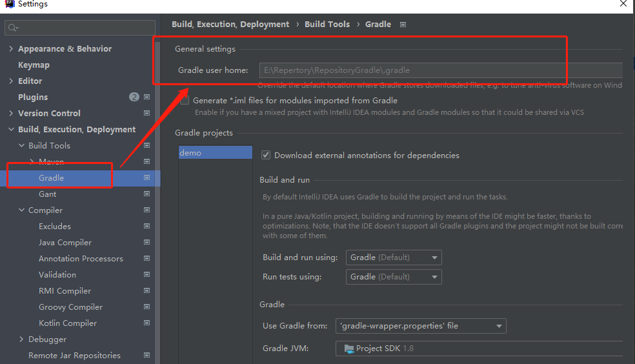Open Java Compiler settings
This screenshot has width=635, height=364.
[x=65, y=243]
